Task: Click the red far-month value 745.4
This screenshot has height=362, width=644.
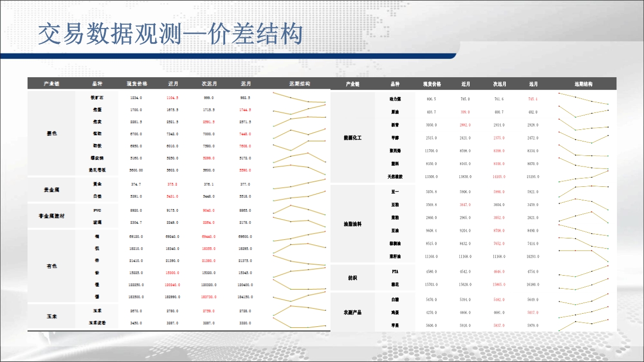Action: [533, 99]
